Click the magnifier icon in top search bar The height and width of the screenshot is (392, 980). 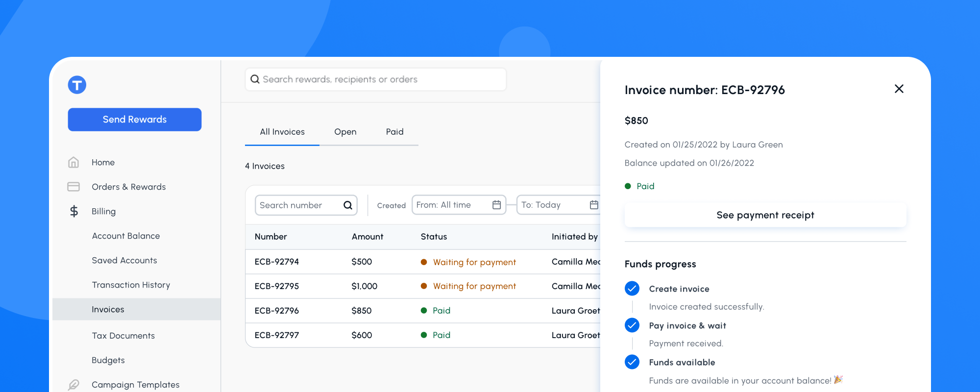[255, 79]
